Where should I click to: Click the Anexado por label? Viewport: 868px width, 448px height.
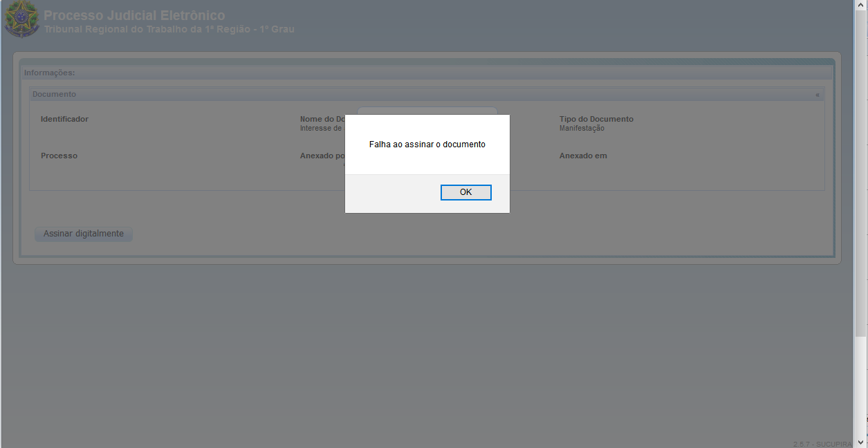click(322, 156)
